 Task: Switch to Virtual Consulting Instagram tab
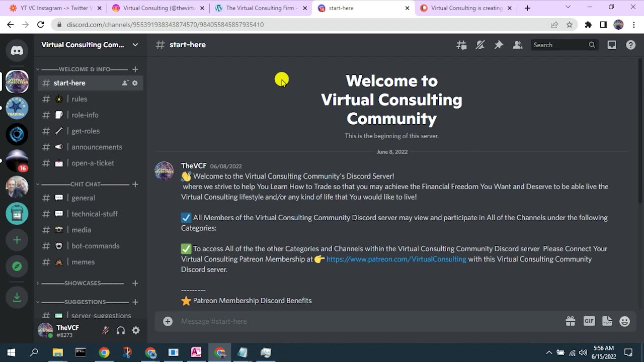point(157,8)
